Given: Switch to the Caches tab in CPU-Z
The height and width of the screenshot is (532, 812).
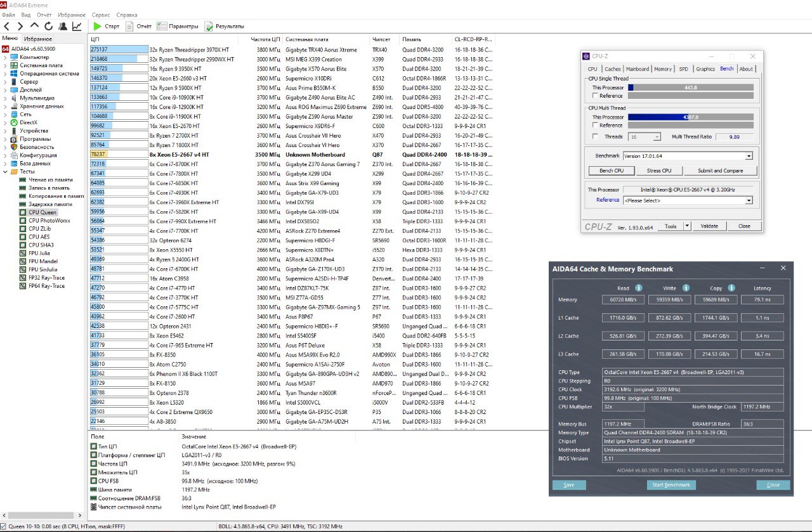Looking at the screenshot, I should click(x=613, y=69).
